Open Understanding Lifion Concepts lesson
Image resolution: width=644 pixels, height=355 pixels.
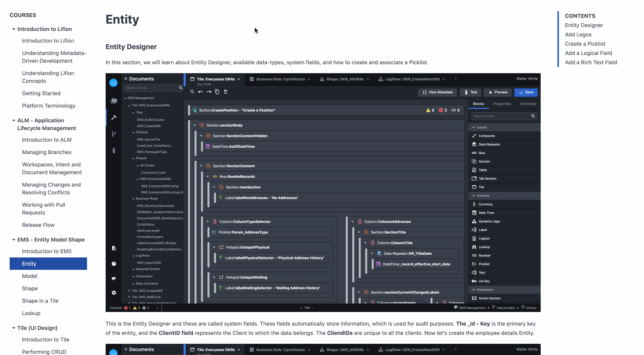pos(48,77)
